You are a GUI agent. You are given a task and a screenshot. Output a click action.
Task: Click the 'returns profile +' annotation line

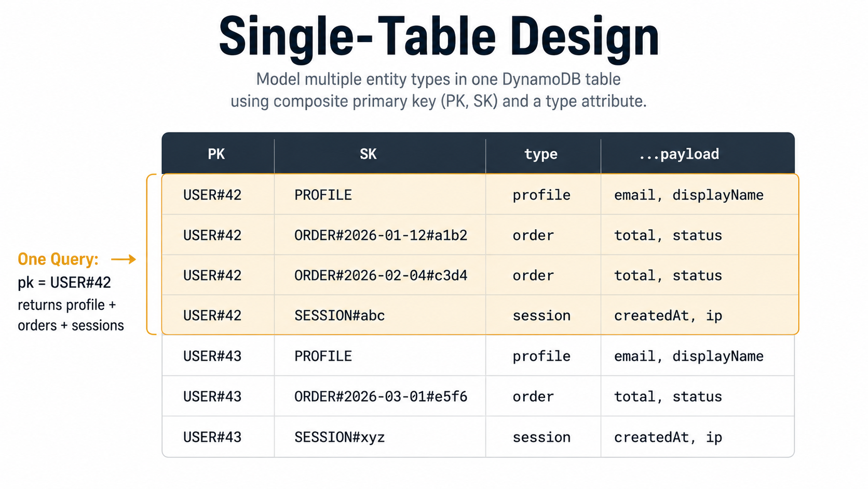pyautogui.click(x=66, y=305)
